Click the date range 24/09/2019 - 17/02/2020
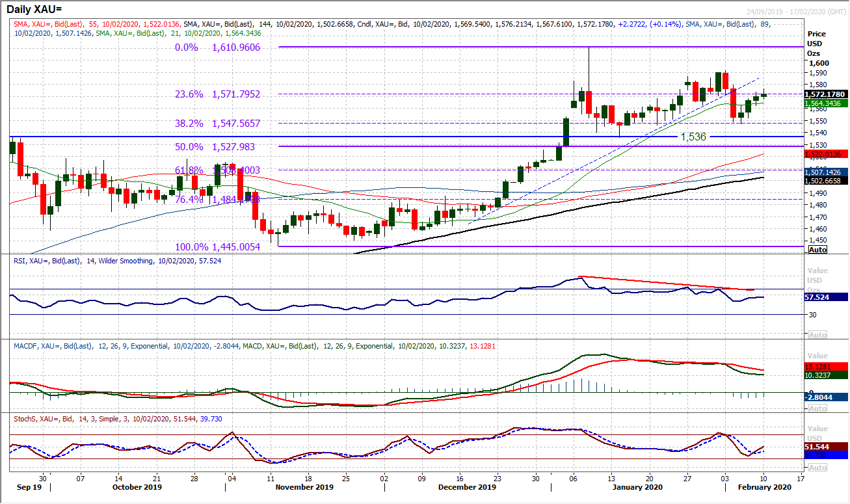This screenshot has width=850, height=504. tap(789, 11)
